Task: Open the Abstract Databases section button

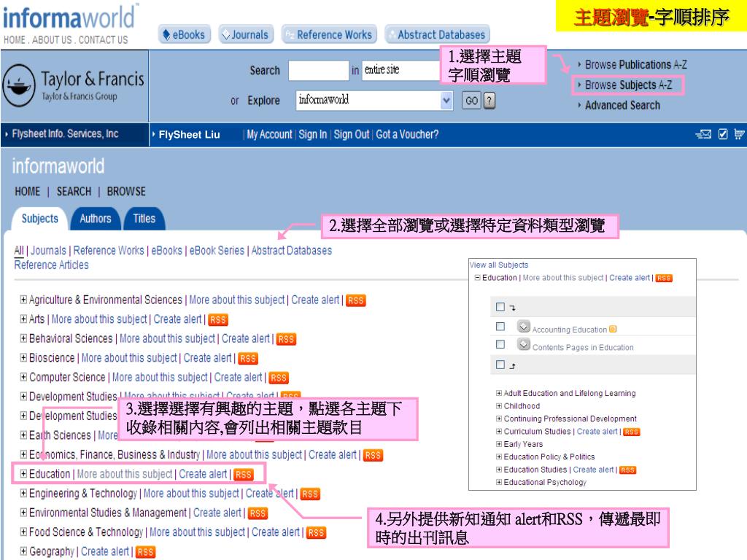Action: click(x=437, y=35)
